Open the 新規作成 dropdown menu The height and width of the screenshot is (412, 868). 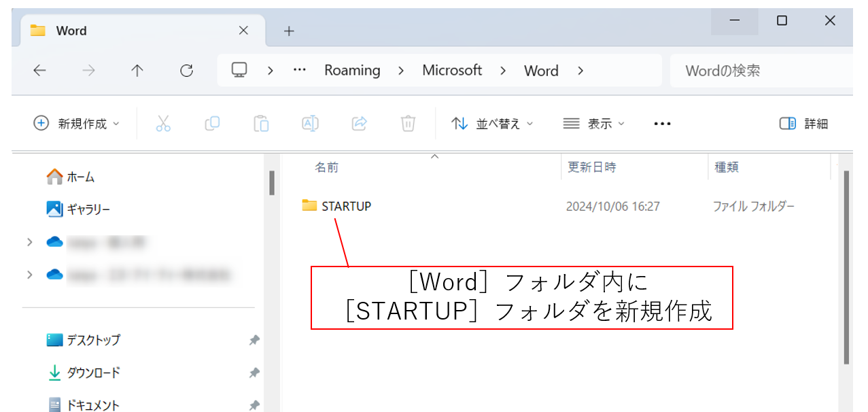[x=76, y=124]
